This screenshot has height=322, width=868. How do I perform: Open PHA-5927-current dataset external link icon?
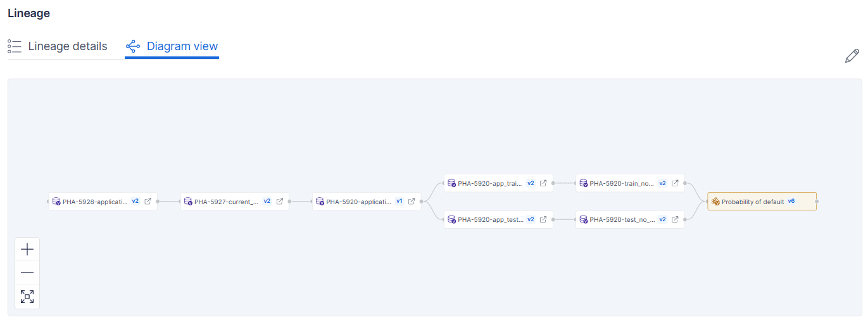tap(279, 202)
